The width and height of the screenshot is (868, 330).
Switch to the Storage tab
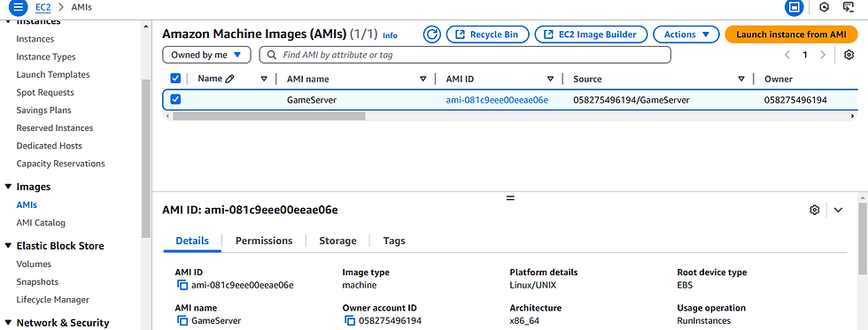coord(337,241)
